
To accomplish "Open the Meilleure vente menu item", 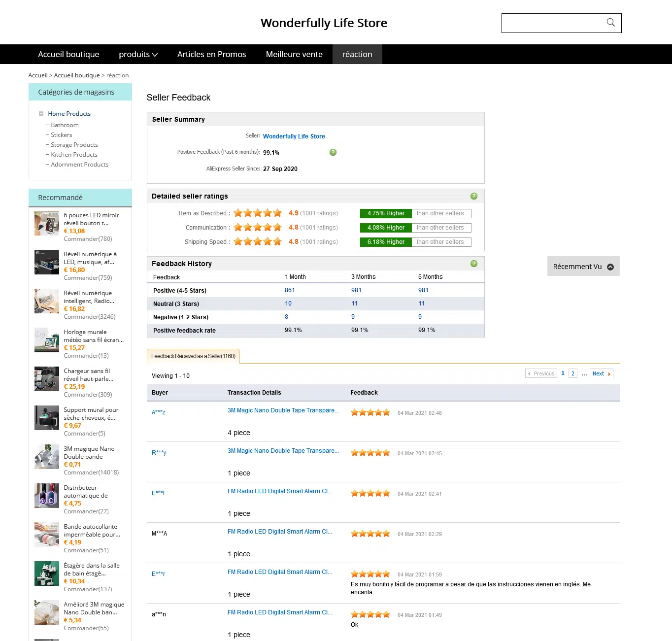I will click(294, 54).
